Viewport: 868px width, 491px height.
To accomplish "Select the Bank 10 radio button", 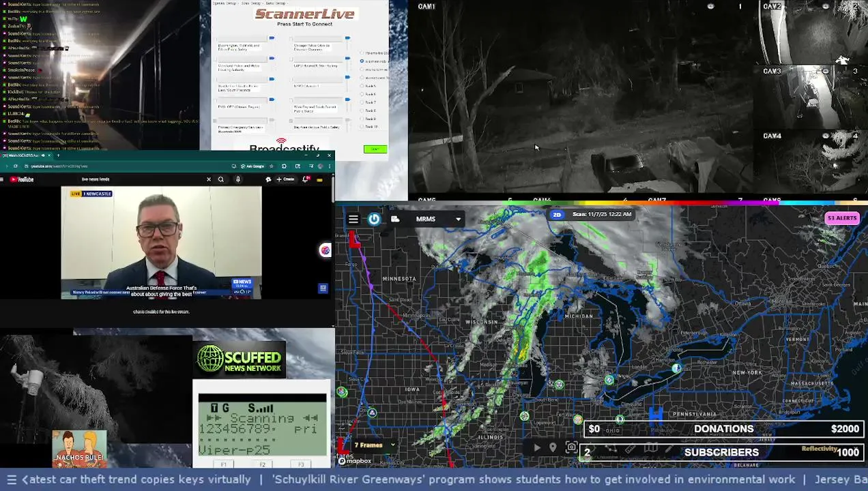I will click(x=362, y=126).
